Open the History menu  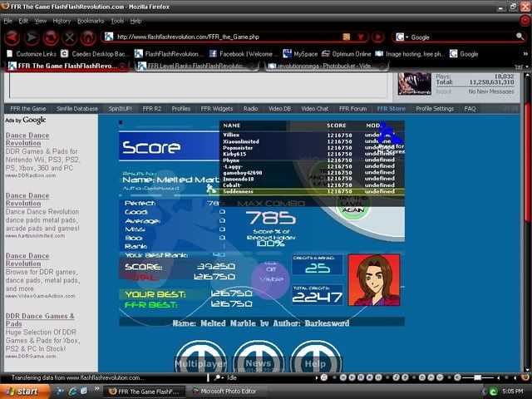click(x=62, y=20)
